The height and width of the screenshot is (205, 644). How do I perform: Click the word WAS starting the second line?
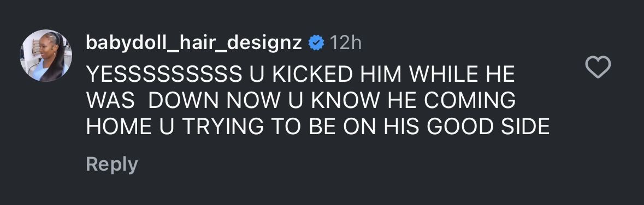110,100
